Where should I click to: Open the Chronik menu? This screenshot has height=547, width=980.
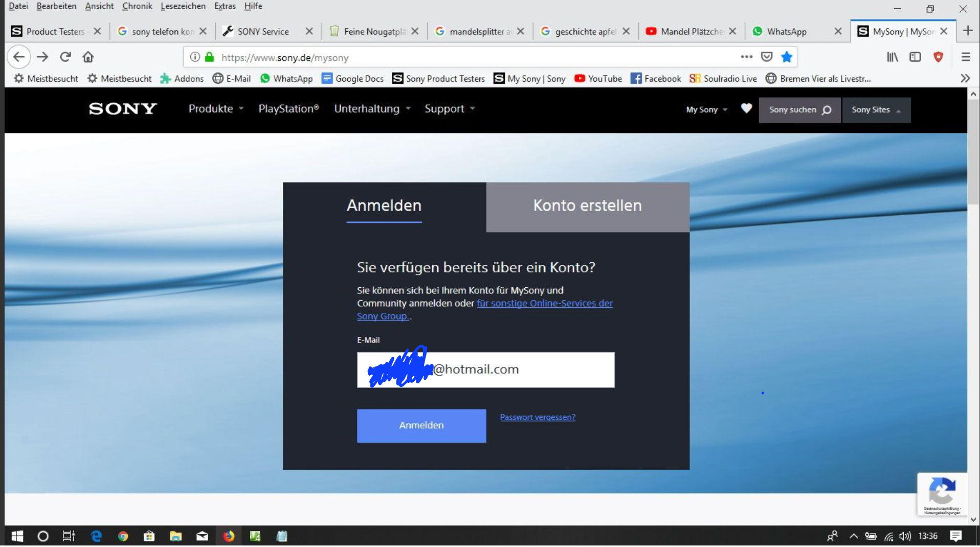137,6
